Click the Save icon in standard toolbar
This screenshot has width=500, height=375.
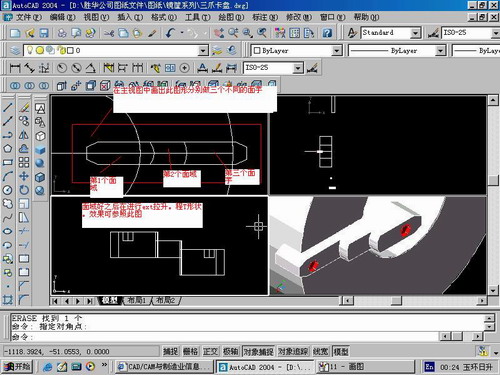[44, 33]
